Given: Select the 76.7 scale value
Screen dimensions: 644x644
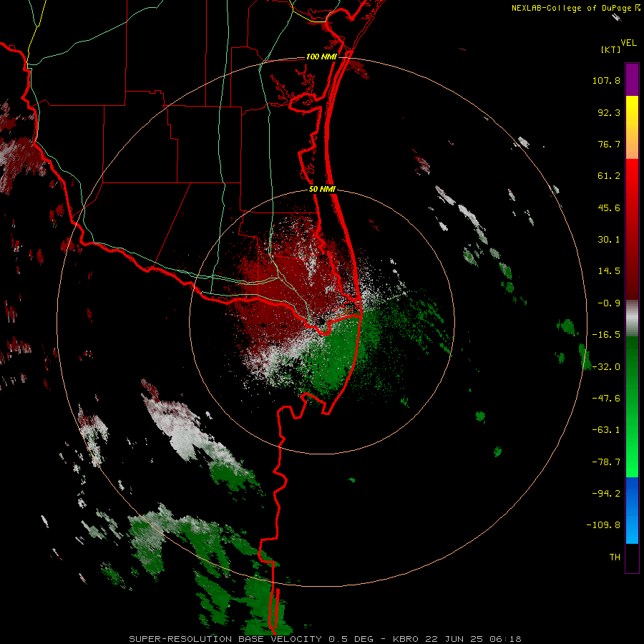Looking at the screenshot, I should (609, 144).
